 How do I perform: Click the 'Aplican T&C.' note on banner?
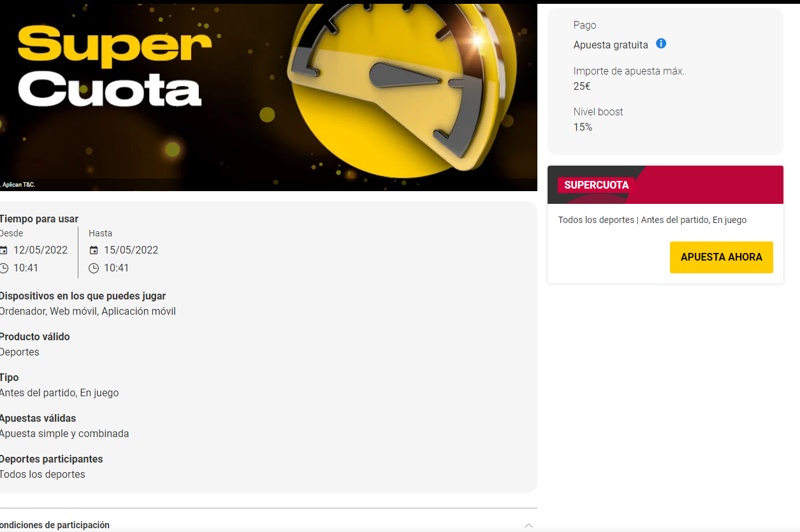(18, 185)
